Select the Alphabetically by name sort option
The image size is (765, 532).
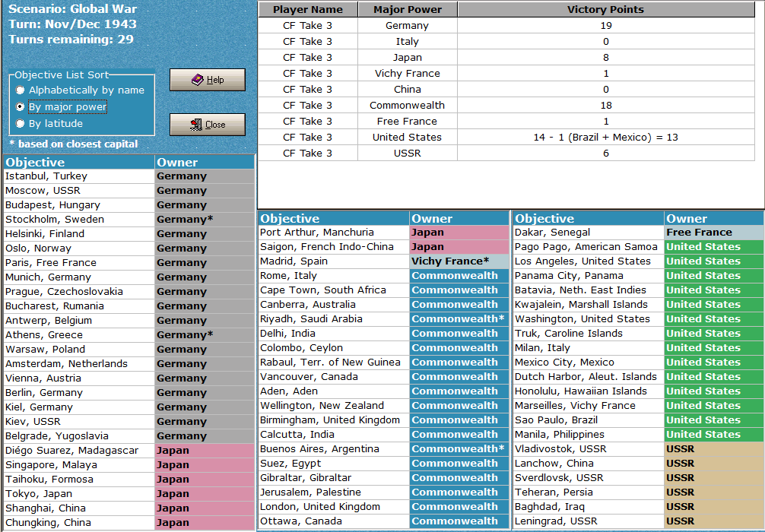coord(81,90)
